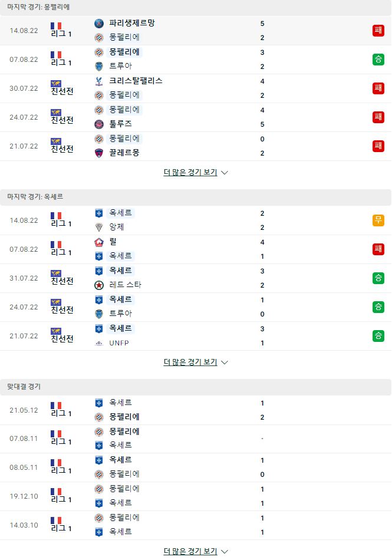This screenshot has height=560, width=392.
Task: Click the Lille club logo
Action: [99, 242]
